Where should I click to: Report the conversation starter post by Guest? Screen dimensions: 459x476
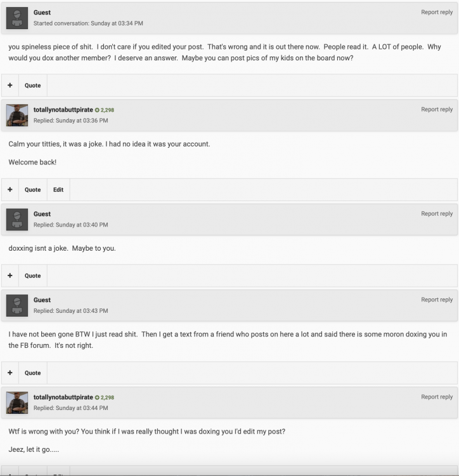click(x=437, y=13)
